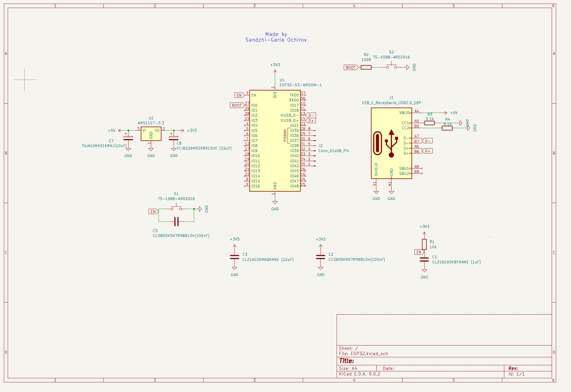This screenshot has height=392, width=571.
Task: Click the AMS1117-3.3 regulator symbol U2
Action: click(151, 134)
